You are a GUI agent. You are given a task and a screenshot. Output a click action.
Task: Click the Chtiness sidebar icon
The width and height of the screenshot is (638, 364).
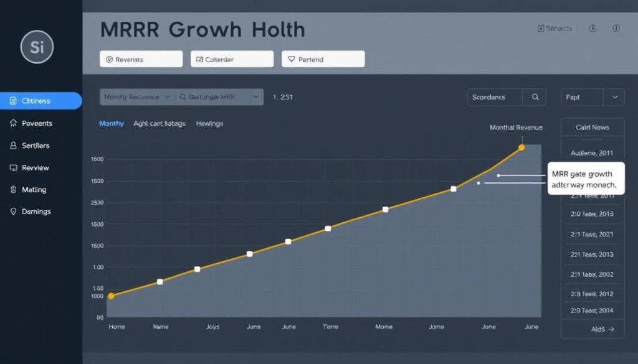(14, 101)
